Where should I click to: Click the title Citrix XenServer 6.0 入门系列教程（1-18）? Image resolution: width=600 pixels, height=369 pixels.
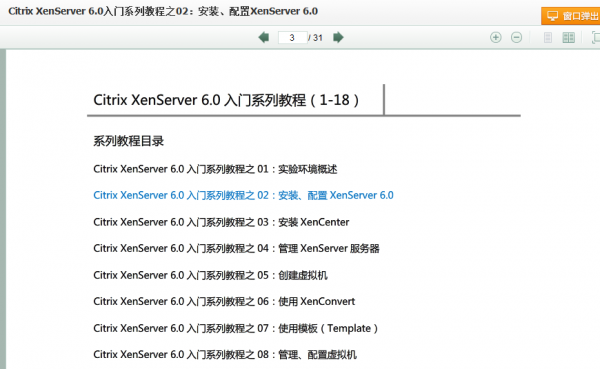226,100
